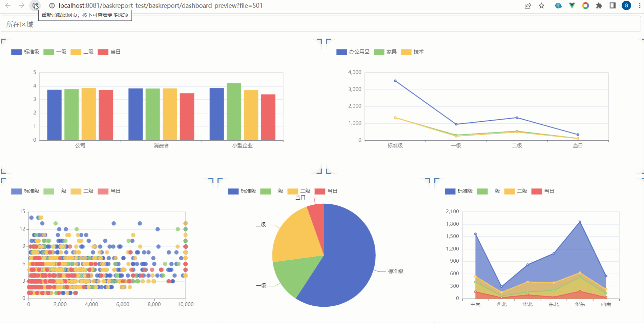Toggle 当日 legend in pie chart

[x=326, y=191]
